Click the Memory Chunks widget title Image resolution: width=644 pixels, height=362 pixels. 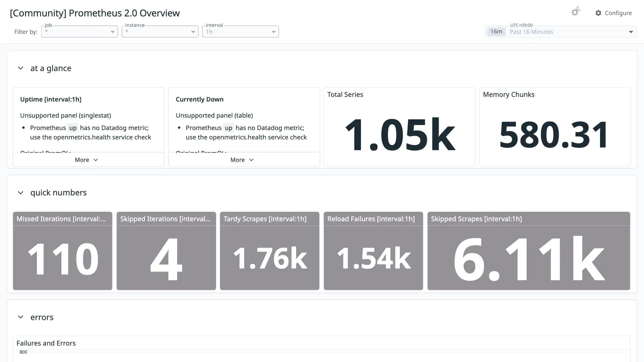tap(508, 95)
